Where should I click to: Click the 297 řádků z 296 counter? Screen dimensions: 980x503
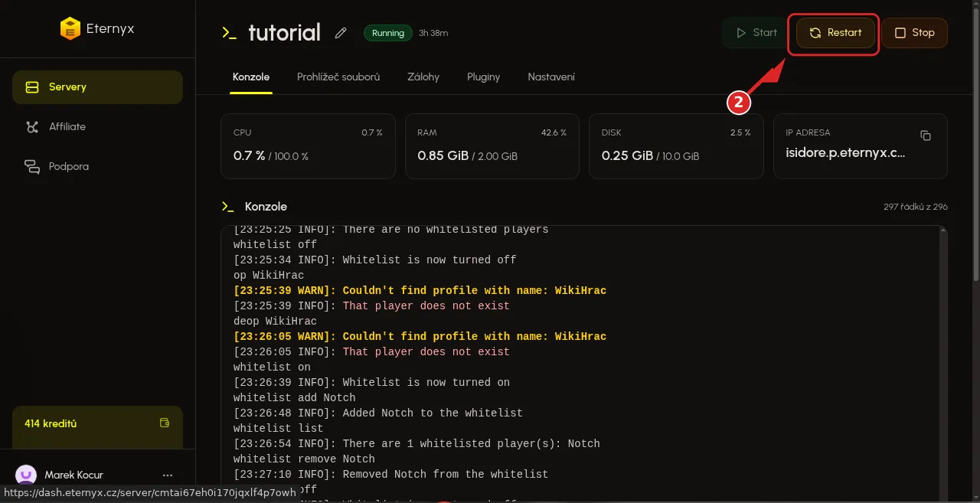(x=915, y=207)
